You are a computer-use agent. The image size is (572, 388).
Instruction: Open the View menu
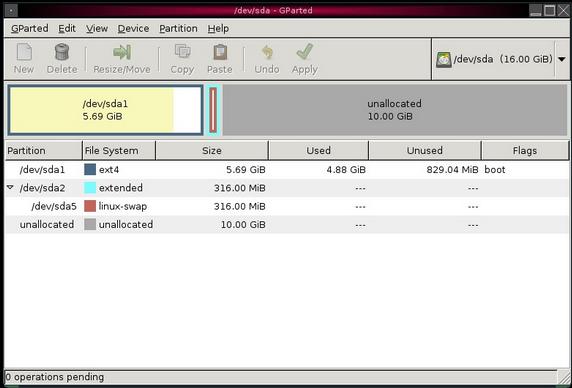[x=97, y=28]
